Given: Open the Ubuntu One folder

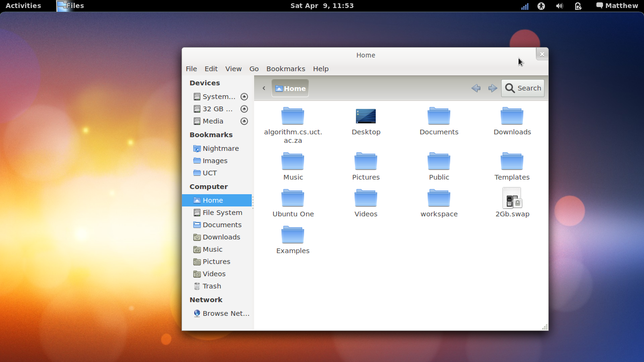Looking at the screenshot, I should point(293,198).
